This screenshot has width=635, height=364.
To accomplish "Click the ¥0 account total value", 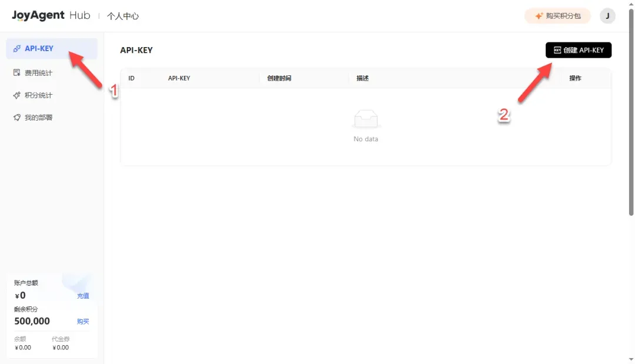I will point(20,296).
